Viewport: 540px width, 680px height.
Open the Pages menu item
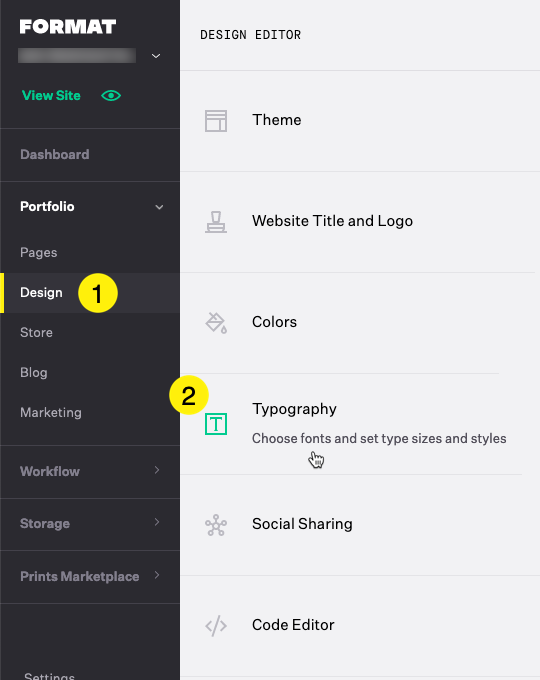tap(39, 252)
